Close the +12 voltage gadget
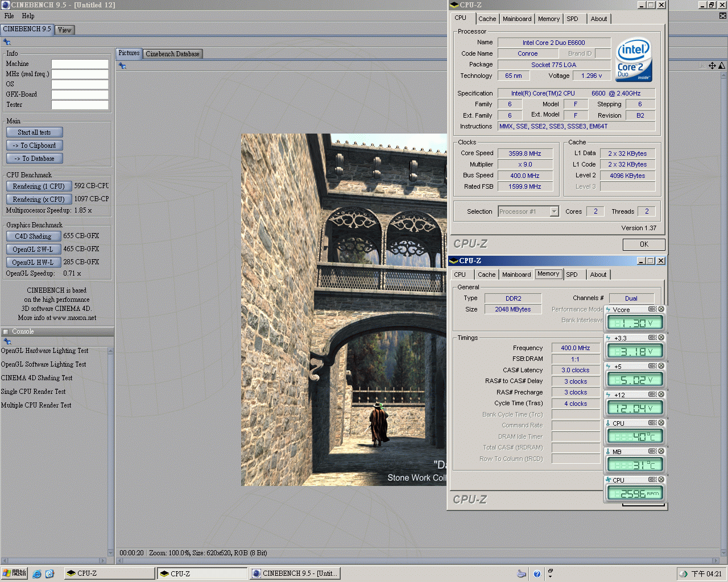The height and width of the screenshot is (582, 728). [661, 394]
